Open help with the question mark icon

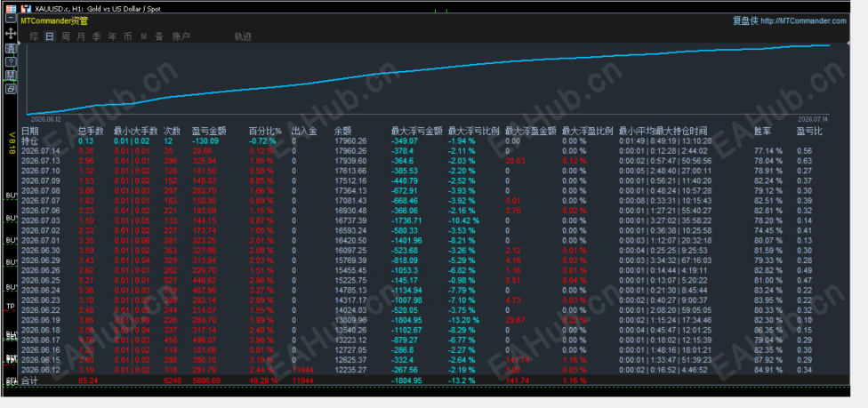click(11, 62)
